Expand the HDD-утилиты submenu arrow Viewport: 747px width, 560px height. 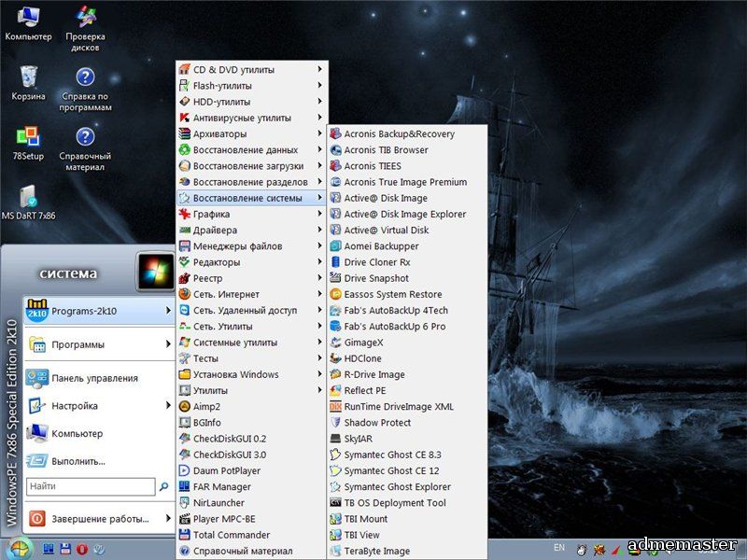point(319,102)
